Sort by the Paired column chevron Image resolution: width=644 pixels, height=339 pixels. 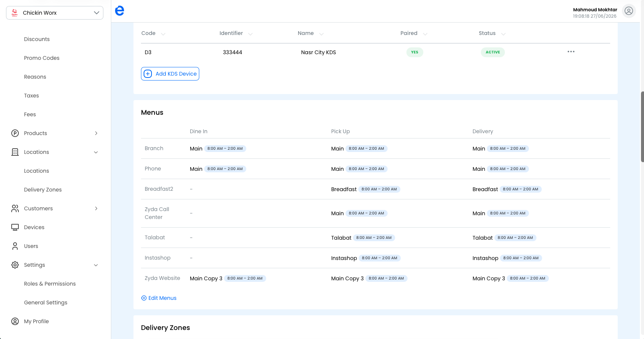pos(425,34)
